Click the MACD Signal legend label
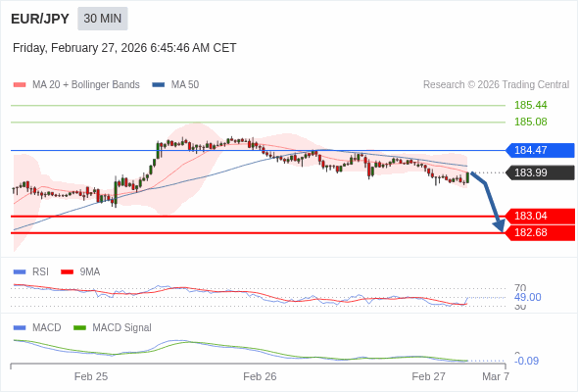This screenshot has width=578, height=392. point(122,328)
